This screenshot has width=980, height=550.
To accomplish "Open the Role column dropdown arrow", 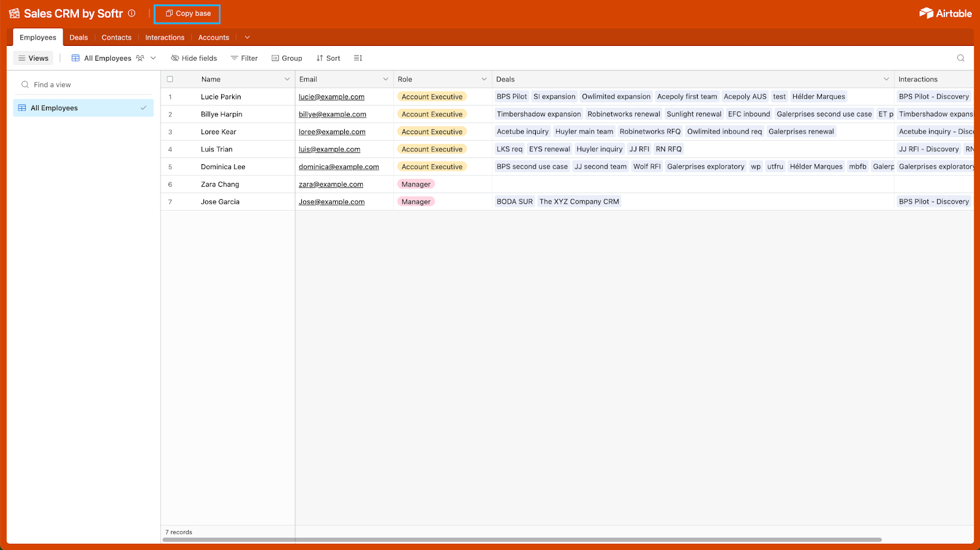I will point(484,79).
